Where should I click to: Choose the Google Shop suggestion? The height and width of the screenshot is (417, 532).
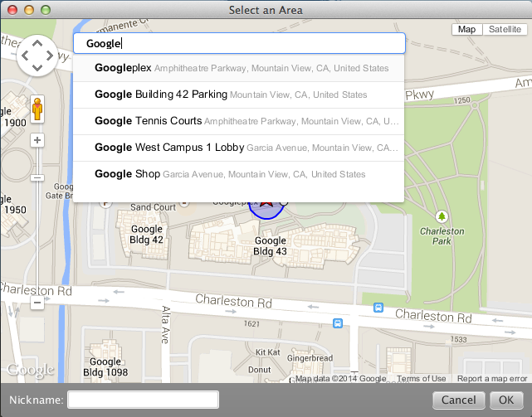pos(238,174)
